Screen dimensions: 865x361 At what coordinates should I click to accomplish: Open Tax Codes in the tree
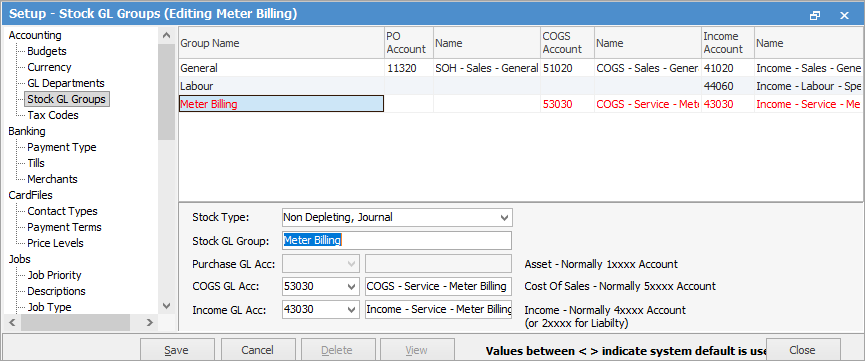point(53,115)
